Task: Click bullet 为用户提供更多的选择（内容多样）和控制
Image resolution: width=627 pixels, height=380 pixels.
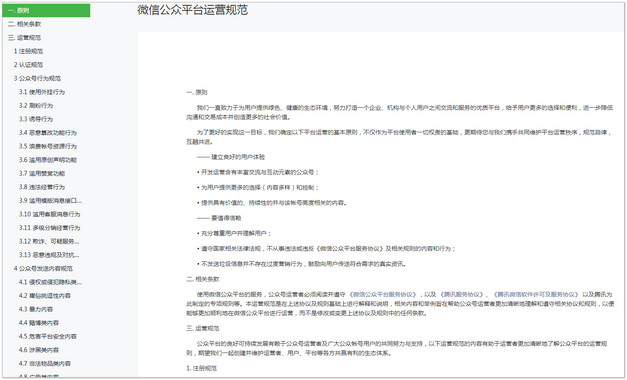Action: click(258, 188)
